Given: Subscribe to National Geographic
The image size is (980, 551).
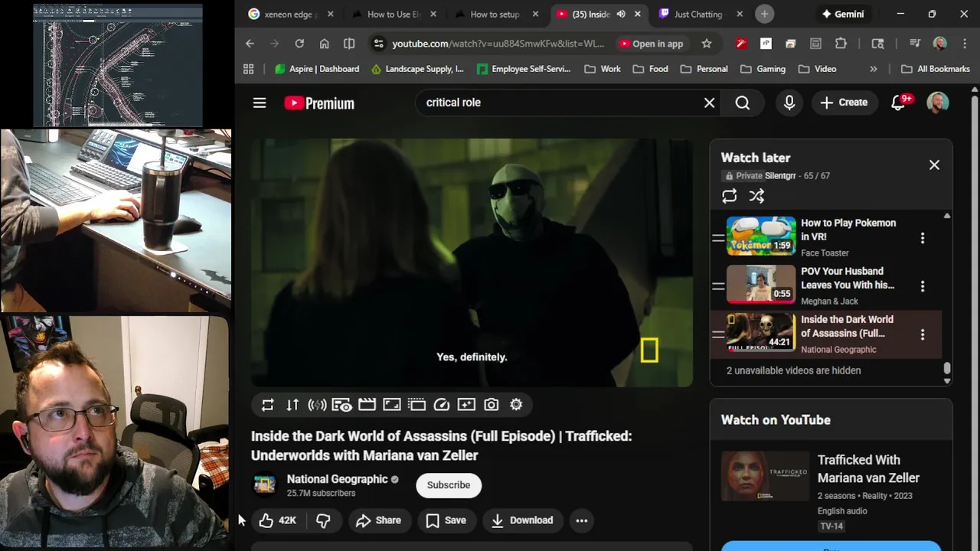Looking at the screenshot, I should [449, 485].
